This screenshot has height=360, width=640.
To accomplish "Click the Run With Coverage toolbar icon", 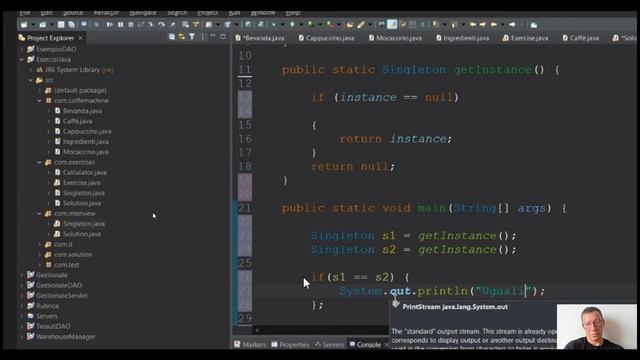I will point(311,25).
